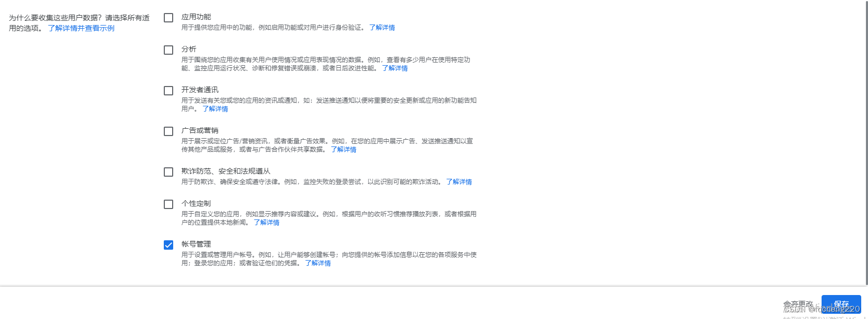Image resolution: width=868 pixels, height=319 pixels.
Task: Open 了解详情 link under 欺诈防范
Action: click(459, 182)
